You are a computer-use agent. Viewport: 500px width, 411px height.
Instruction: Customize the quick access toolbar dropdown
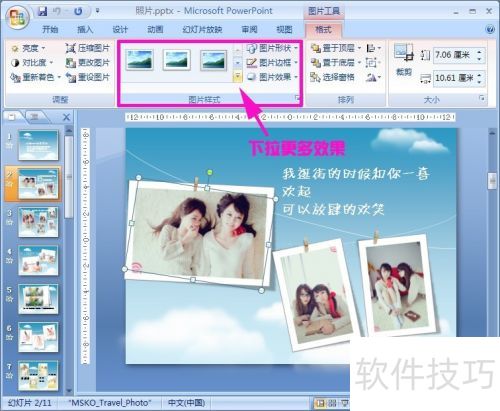pyautogui.click(x=97, y=11)
